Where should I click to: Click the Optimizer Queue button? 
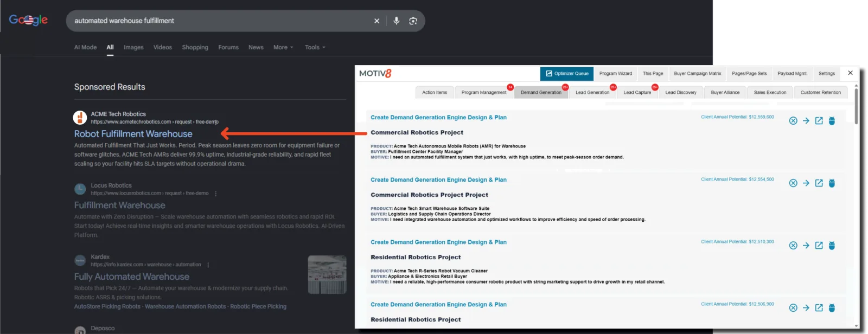click(567, 73)
